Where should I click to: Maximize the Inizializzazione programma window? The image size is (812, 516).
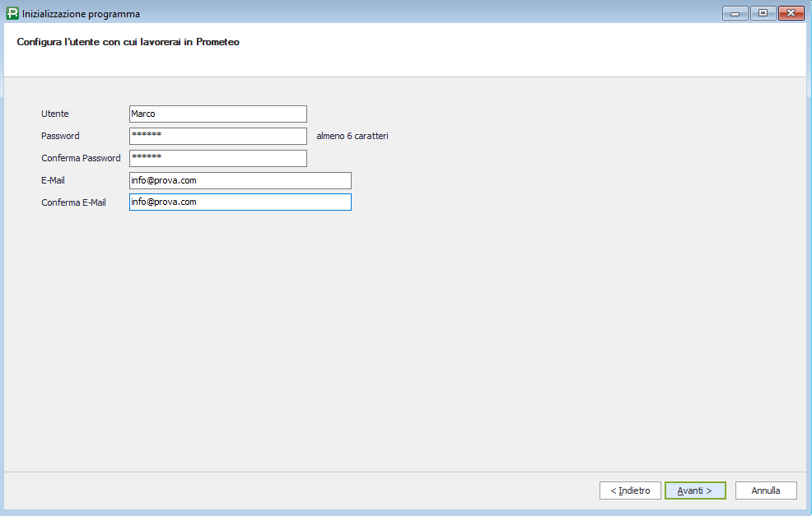tap(763, 13)
